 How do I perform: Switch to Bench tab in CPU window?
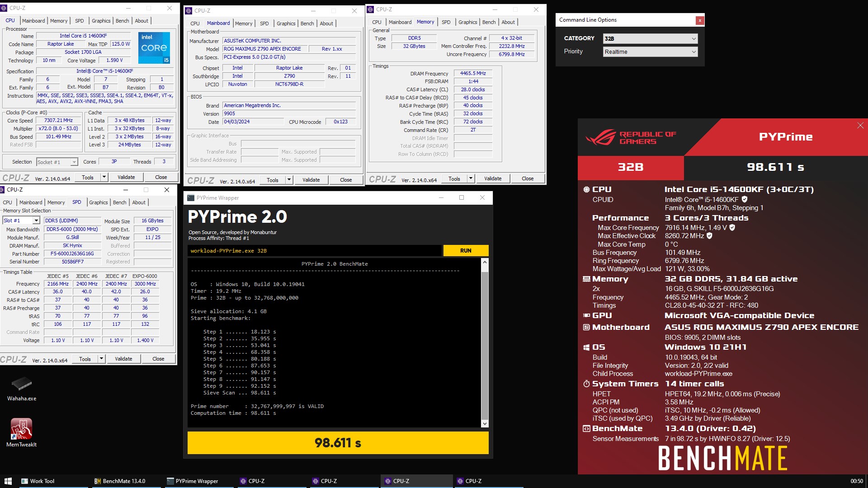click(122, 21)
